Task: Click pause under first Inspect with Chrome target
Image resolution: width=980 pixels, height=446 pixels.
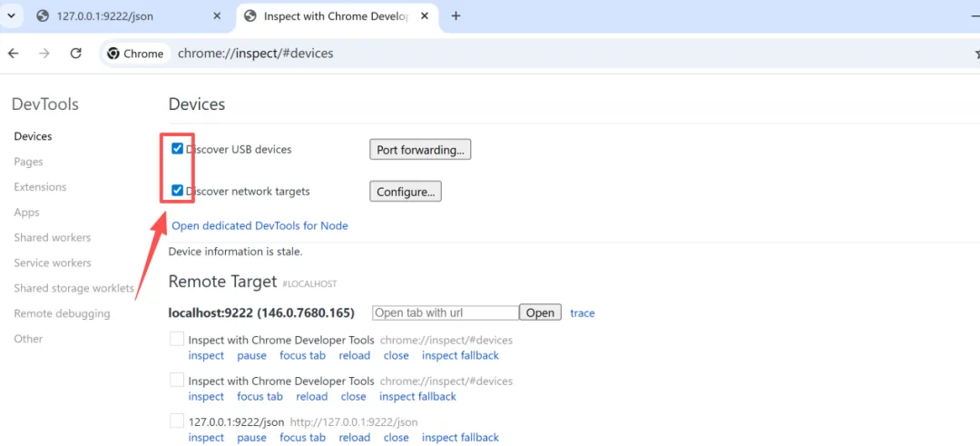Action: (252, 355)
